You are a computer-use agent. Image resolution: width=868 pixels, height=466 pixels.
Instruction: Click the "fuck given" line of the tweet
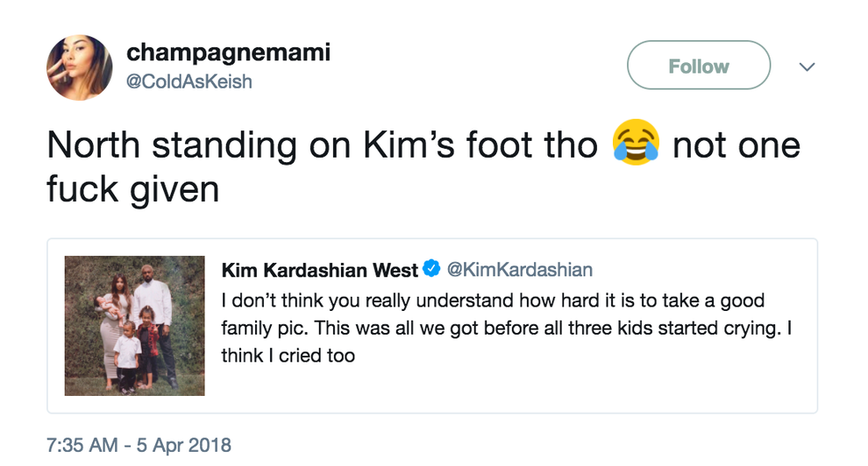point(132,188)
